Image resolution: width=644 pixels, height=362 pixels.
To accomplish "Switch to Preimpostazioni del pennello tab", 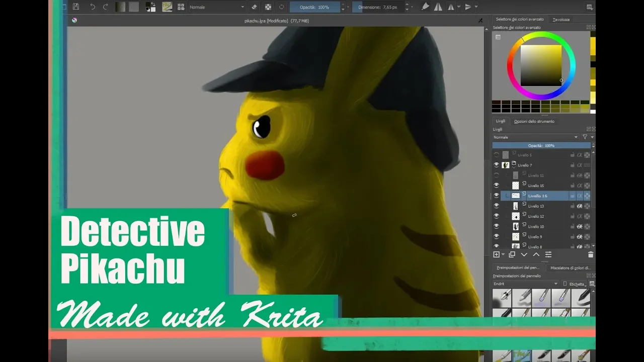I will [518, 267].
